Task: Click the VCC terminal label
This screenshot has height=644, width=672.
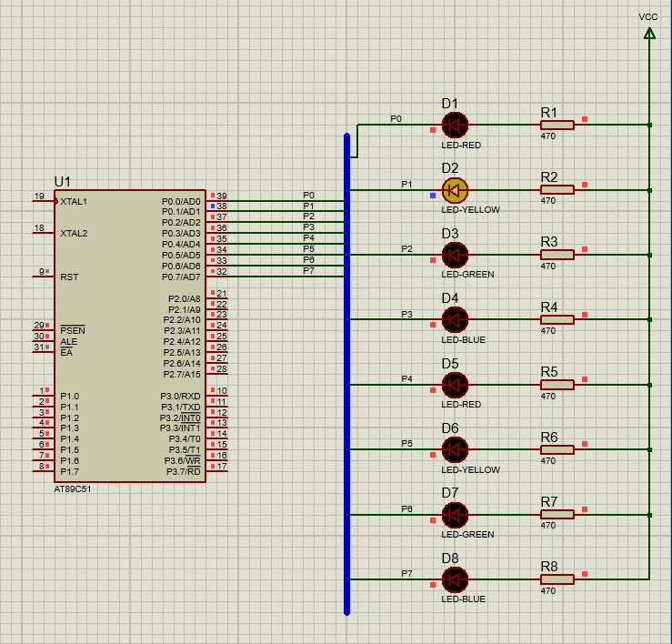Action: [648, 17]
